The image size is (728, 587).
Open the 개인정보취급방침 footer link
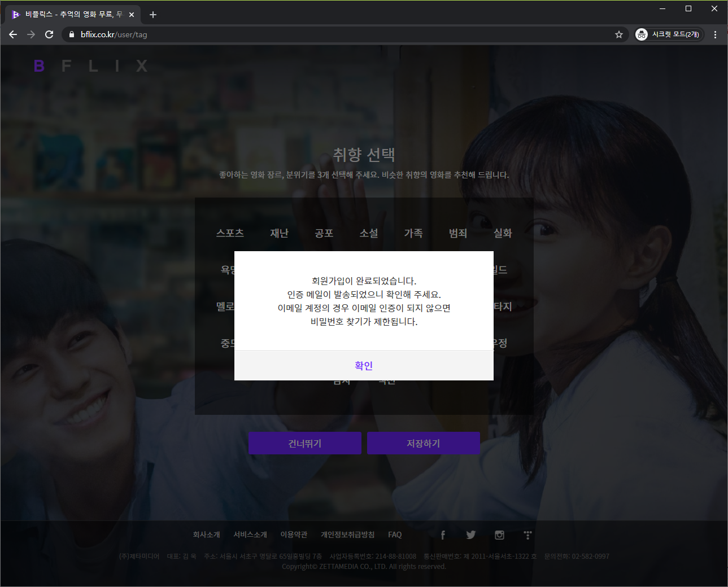click(347, 535)
